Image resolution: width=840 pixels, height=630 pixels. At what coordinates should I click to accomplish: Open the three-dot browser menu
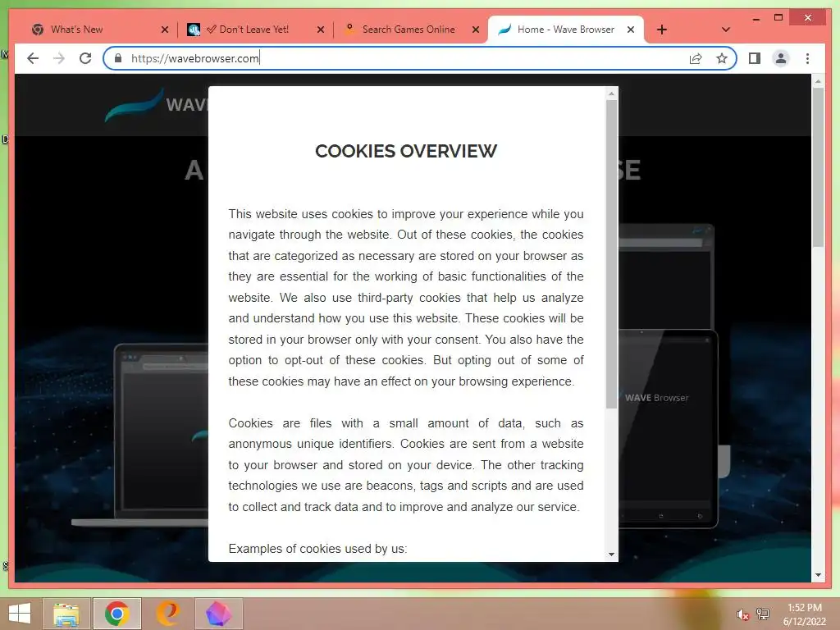pyautogui.click(x=807, y=58)
